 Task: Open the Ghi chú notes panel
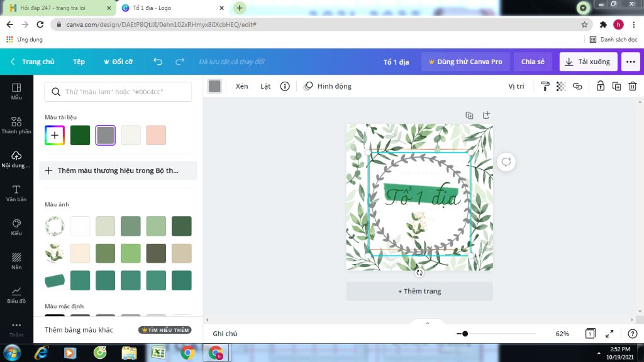(225, 334)
